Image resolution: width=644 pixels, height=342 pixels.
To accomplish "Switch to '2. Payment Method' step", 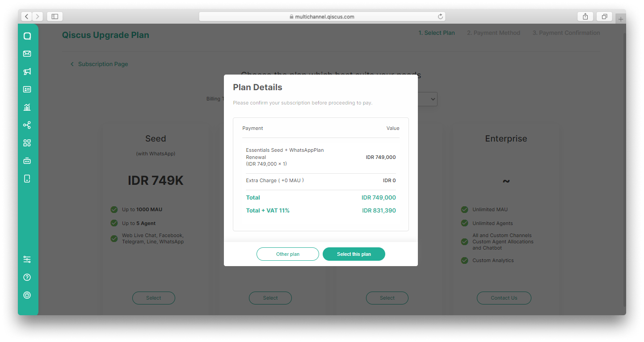I will pos(493,33).
